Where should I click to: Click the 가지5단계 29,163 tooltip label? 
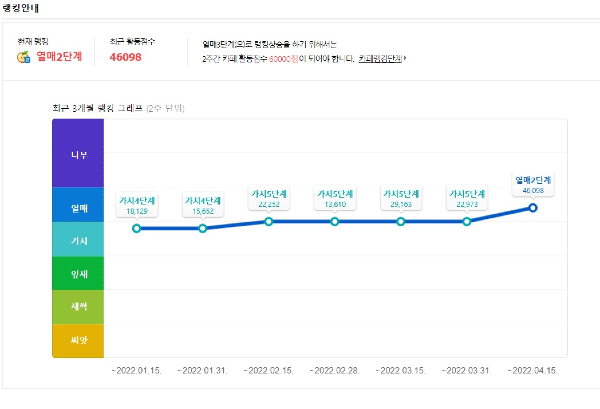click(x=401, y=198)
